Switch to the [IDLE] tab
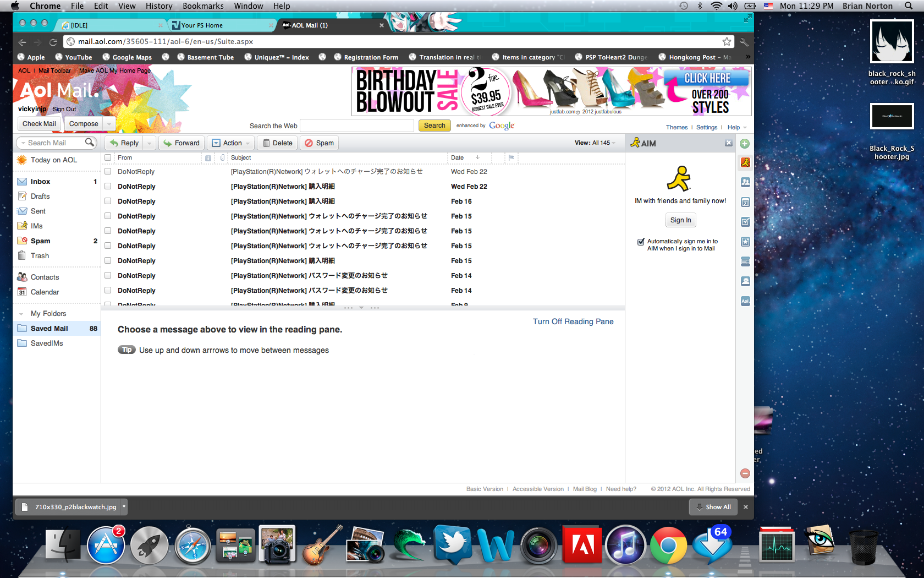The width and height of the screenshot is (924, 578). [x=110, y=25]
